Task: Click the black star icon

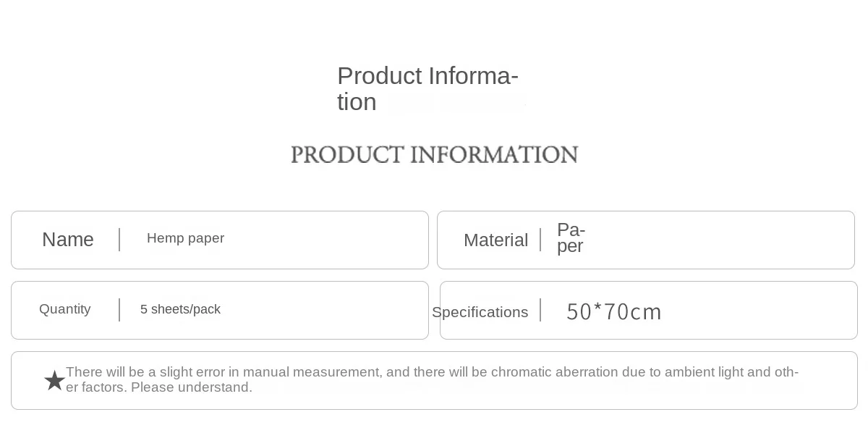Action: [x=54, y=380]
